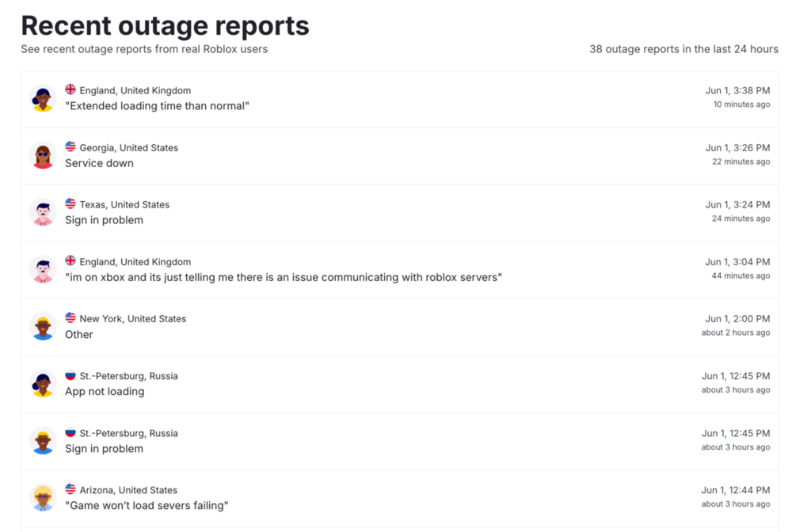The width and height of the screenshot is (792, 532).
Task: Click the avatar beside New York, United States
Action: 43,327
